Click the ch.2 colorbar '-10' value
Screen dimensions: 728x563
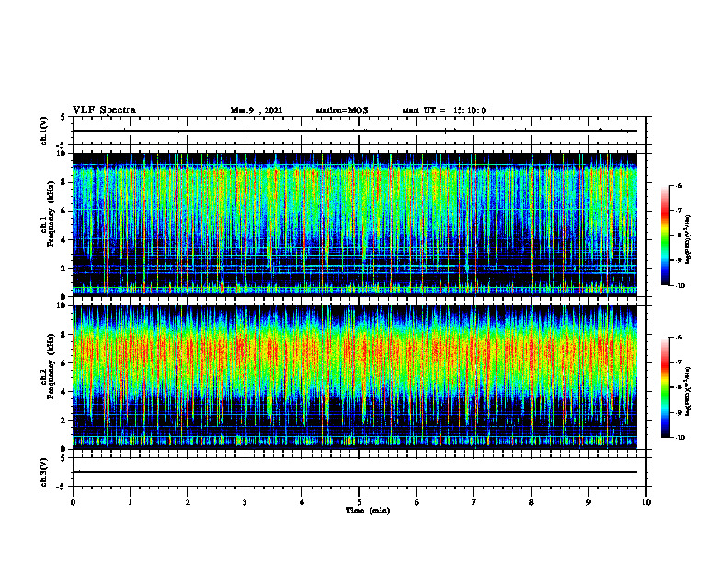coord(679,438)
